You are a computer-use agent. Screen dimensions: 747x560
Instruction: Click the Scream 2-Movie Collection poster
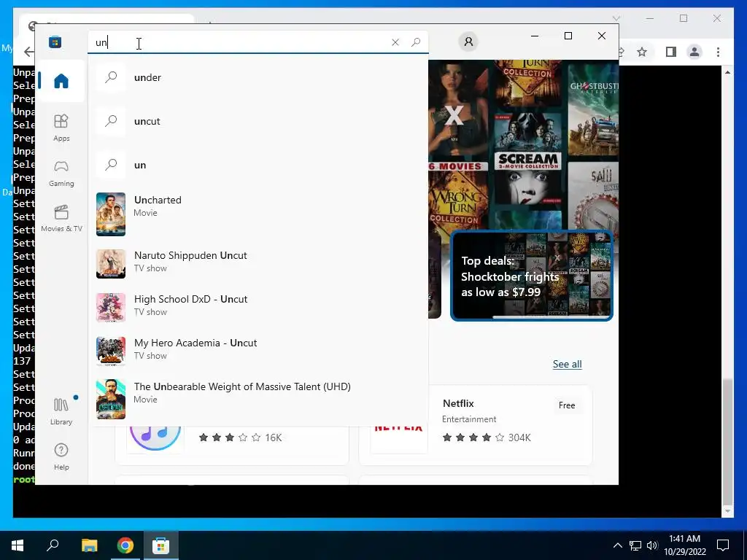pyautogui.click(x=528, y=157)
